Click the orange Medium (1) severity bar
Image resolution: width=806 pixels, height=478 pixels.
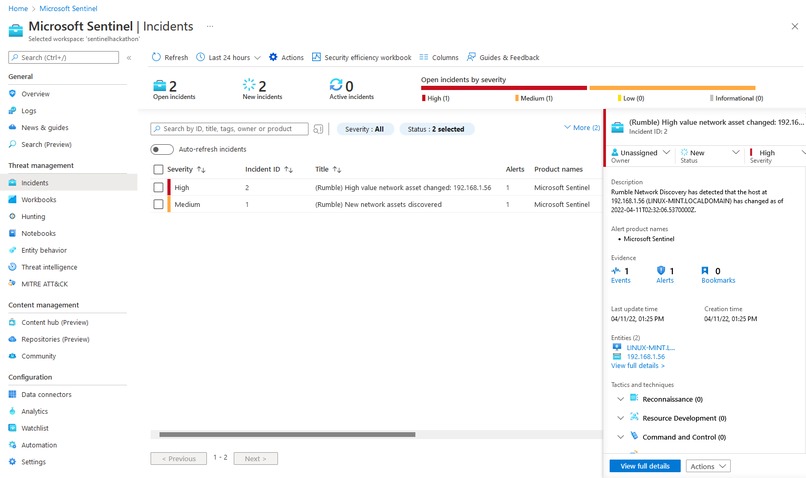pos(672,88)
